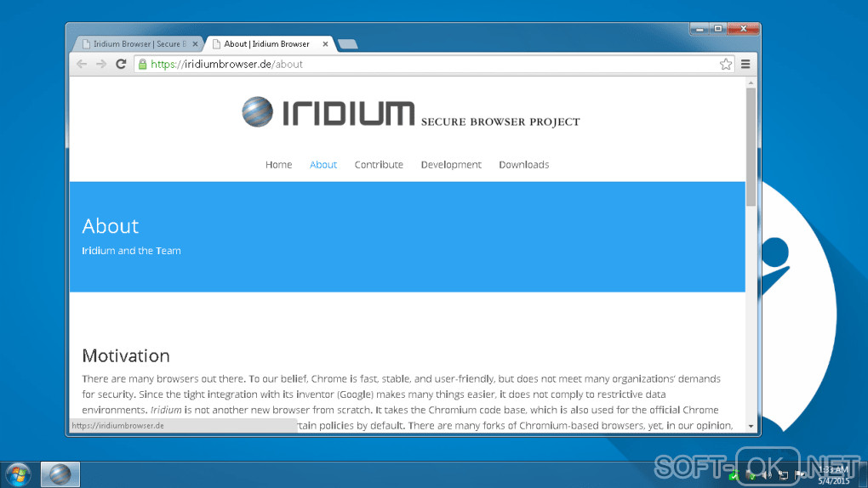The image size is (868, 488).
Task: Close the 'Iridium Browser | Secure' tab
Action: (195, 43)
